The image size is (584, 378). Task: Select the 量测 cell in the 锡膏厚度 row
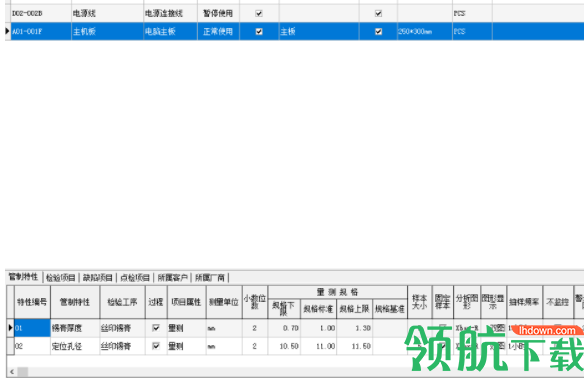(186, 328)
